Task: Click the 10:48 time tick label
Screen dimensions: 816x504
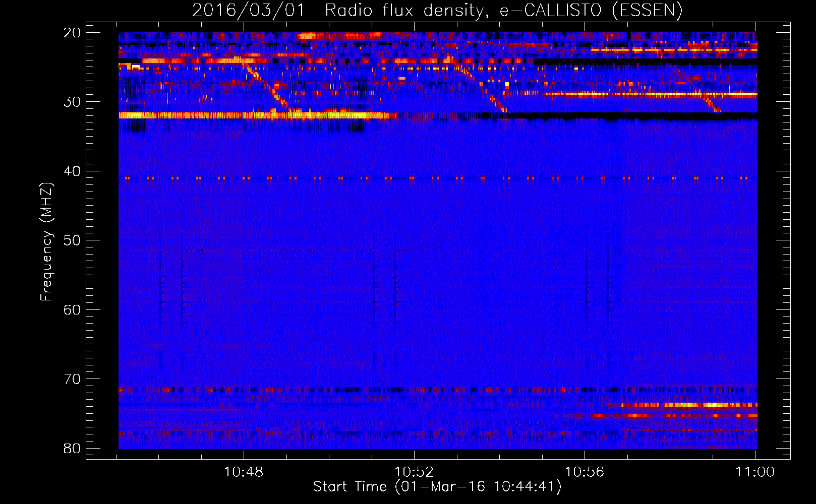Action: (244, 472)
